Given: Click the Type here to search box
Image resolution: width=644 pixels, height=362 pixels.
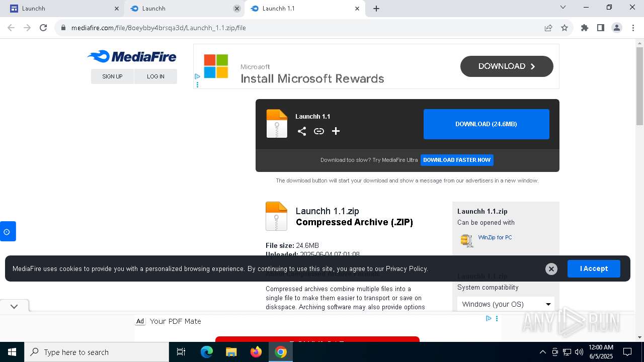Looking at the screenshot, I should pos(97,352).
